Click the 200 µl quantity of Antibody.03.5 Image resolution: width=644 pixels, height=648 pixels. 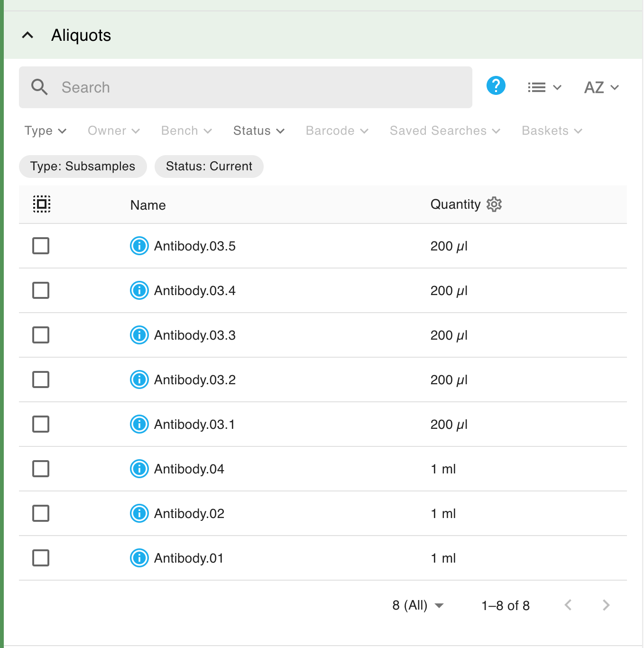(x=449, y=246)
